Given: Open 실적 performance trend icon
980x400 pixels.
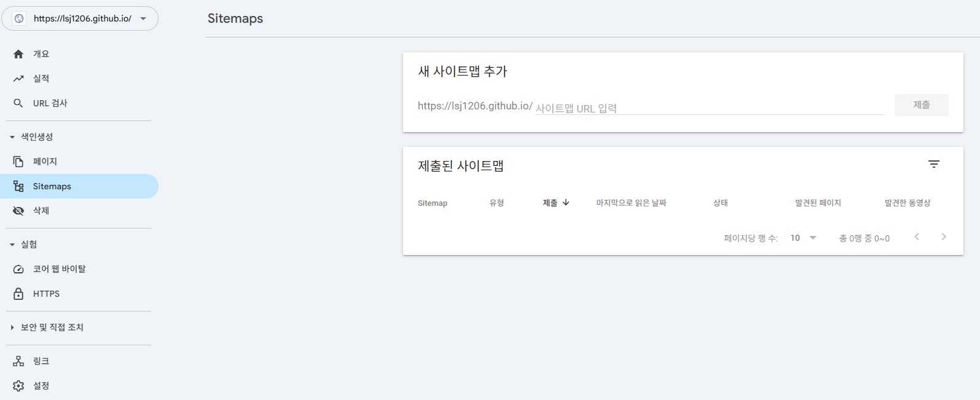Looking at the screenshot, I should 18,79.
